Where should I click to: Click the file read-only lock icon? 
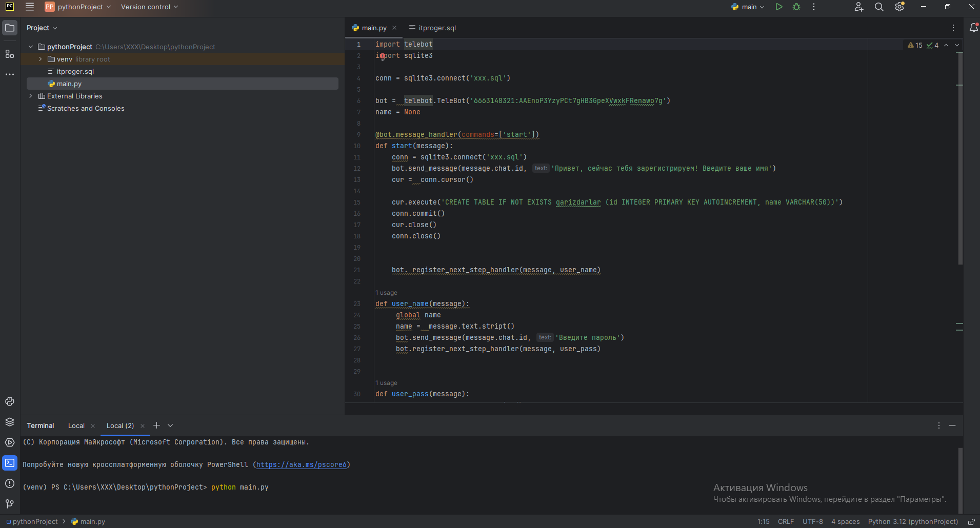[x=971, y=522]
